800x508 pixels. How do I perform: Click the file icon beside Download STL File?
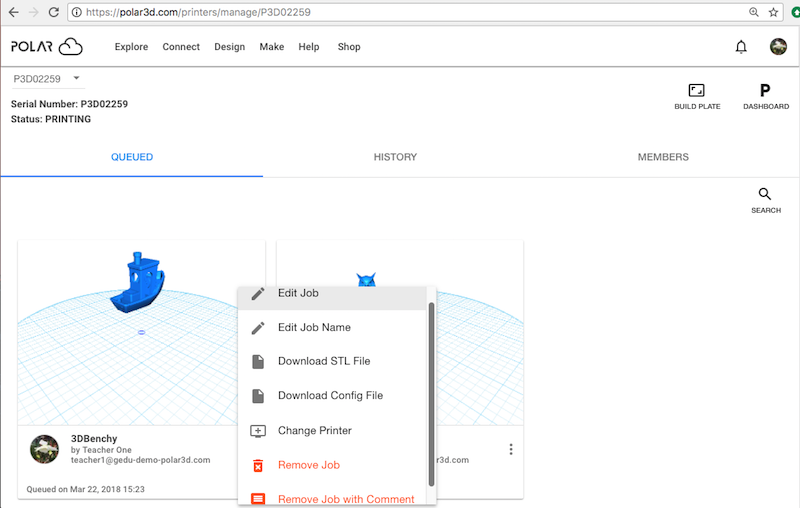(x=258, y=362)
